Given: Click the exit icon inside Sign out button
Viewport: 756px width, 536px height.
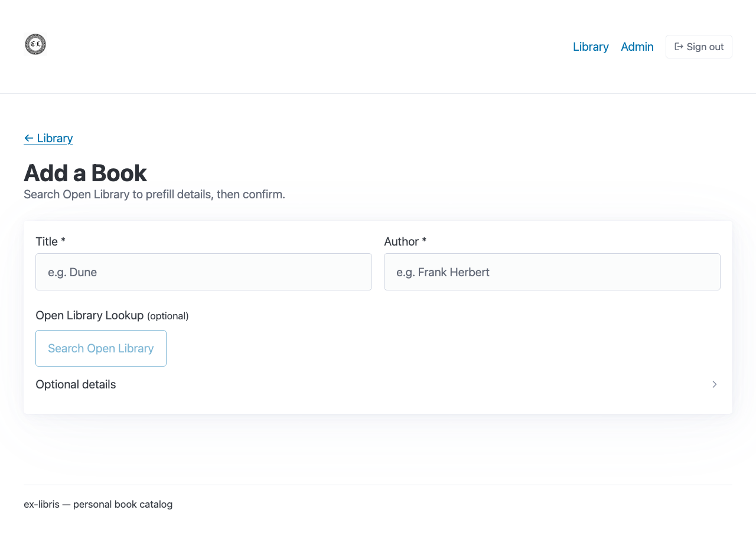Looking at the screenshot, I should point(678,46).
